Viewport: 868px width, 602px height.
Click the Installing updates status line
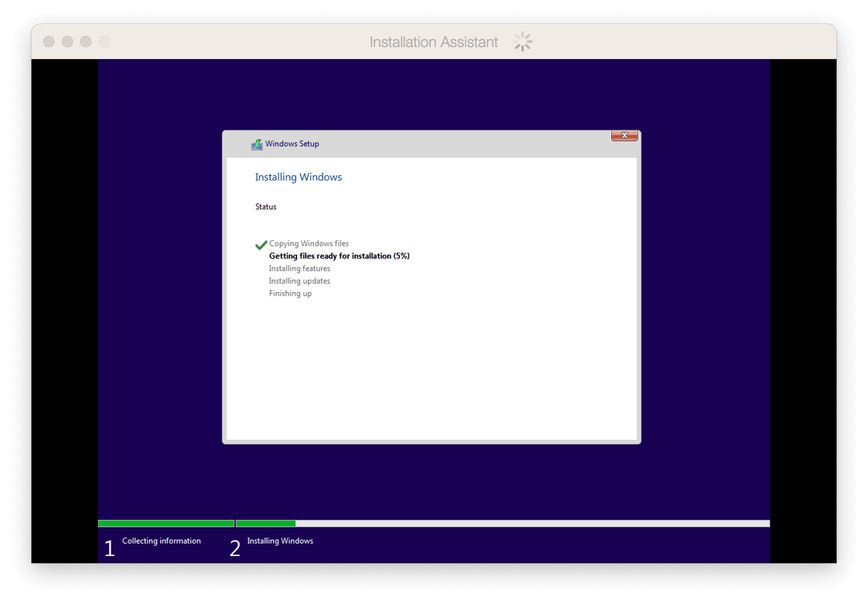[299, 281]
